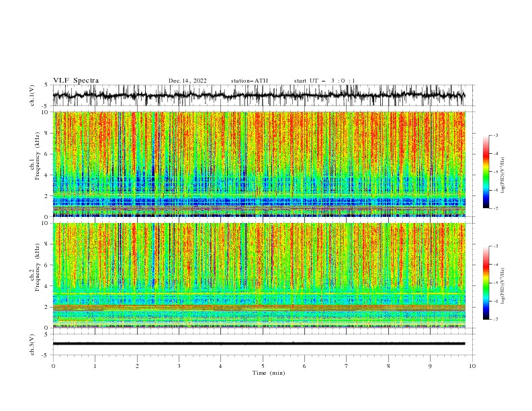Click time tick label '6' on bottom axis
The width and height of the screenshot is (532, 411).
coord(304,366)
